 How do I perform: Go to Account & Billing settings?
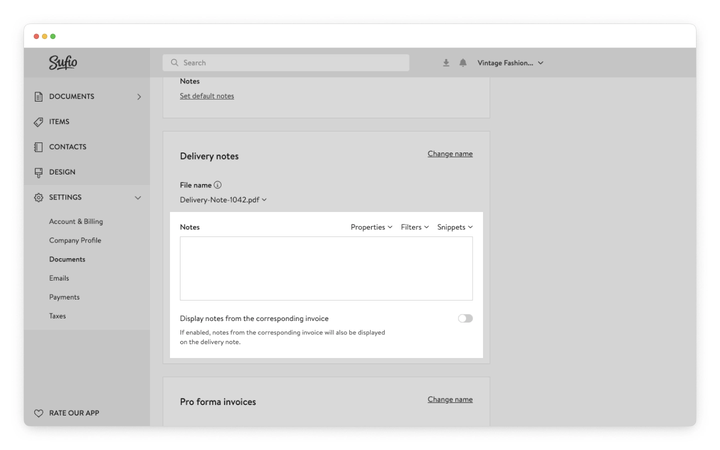[x=76, y=221]
